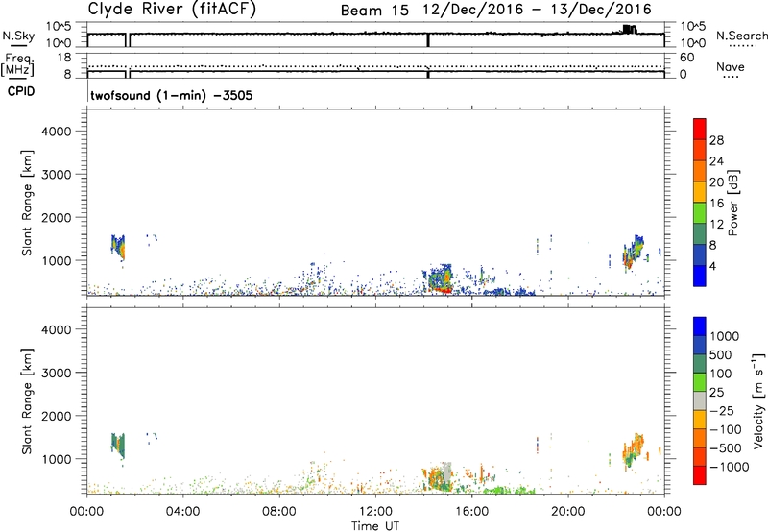Click the '08:00' time axis tick label
Image resolution: width=768 pixels, height=532 pixels.
point(279,512)
